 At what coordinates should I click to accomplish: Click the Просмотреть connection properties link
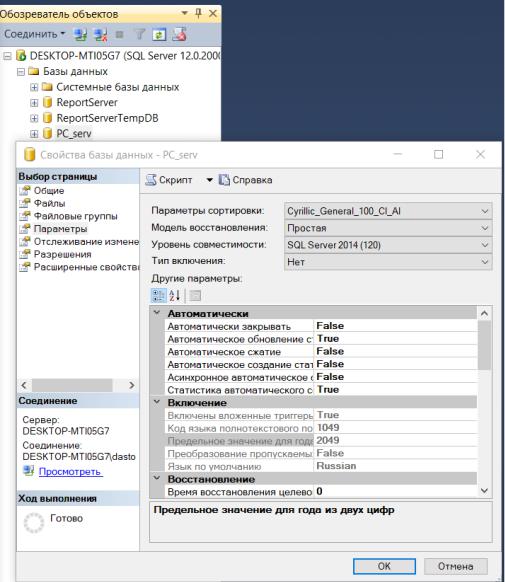tap(70, 472)
